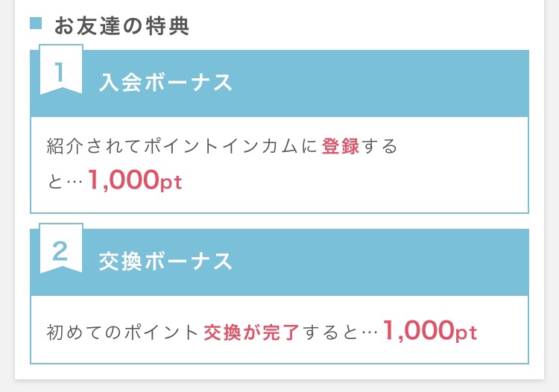Image resolution: width=559 pixels, height=392 pixels.
Task: Click すると… before the second 1,000pt
Action: pyautogui.click(x=341, y=332)
